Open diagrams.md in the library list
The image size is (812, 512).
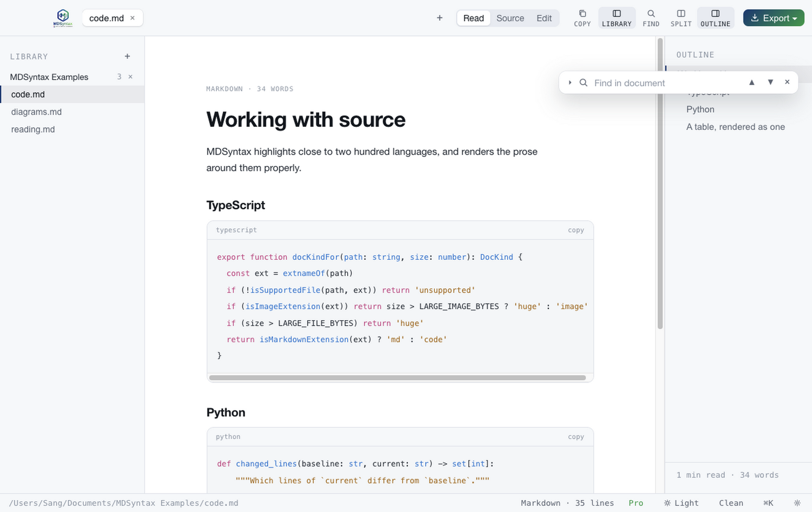tap(72, 112)
